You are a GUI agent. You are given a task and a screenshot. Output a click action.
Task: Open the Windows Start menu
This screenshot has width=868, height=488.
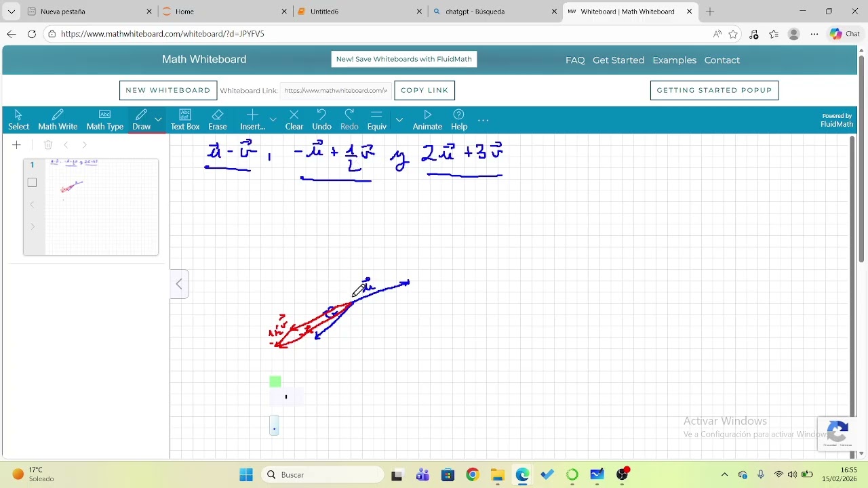(x=245, y=474)
